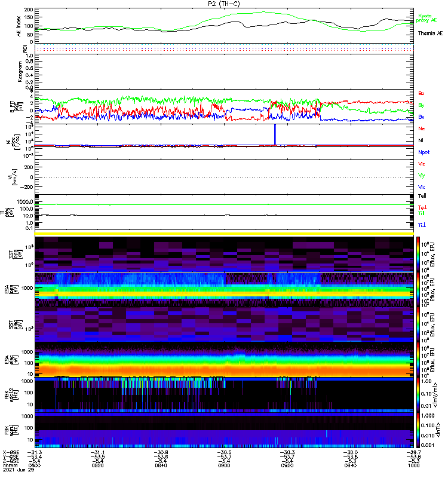Click the yellow bar above the SST ions panel
Screen dimensions: 448x478
coord(224,234)
